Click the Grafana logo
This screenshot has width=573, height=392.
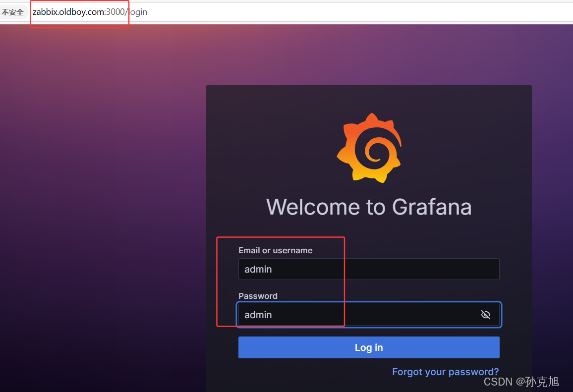click(369, 148)
